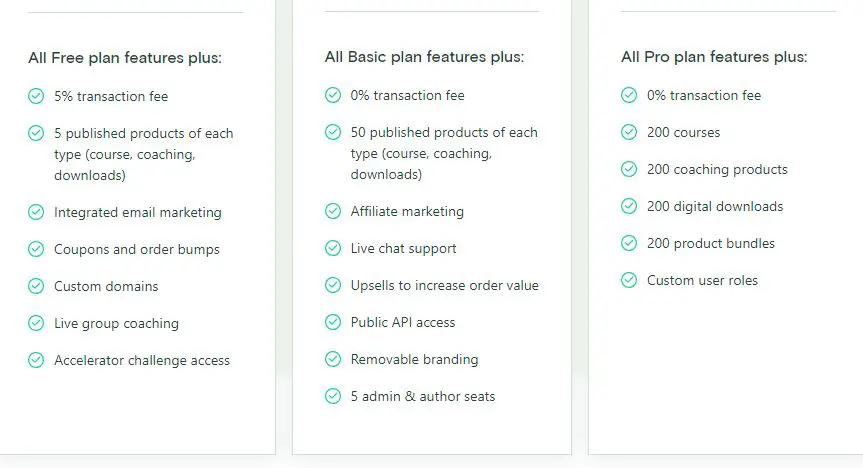Click the All Basic plan features plus heading
Screen dimensions: 863x468
pyautogui.click(x=424, y=57)
